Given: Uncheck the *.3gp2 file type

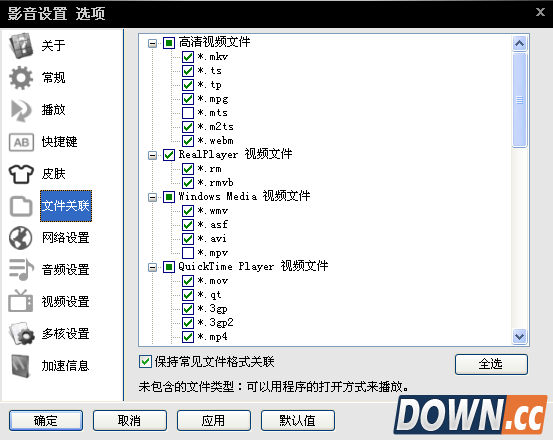Looking at the screenshot, I should 188,323.
